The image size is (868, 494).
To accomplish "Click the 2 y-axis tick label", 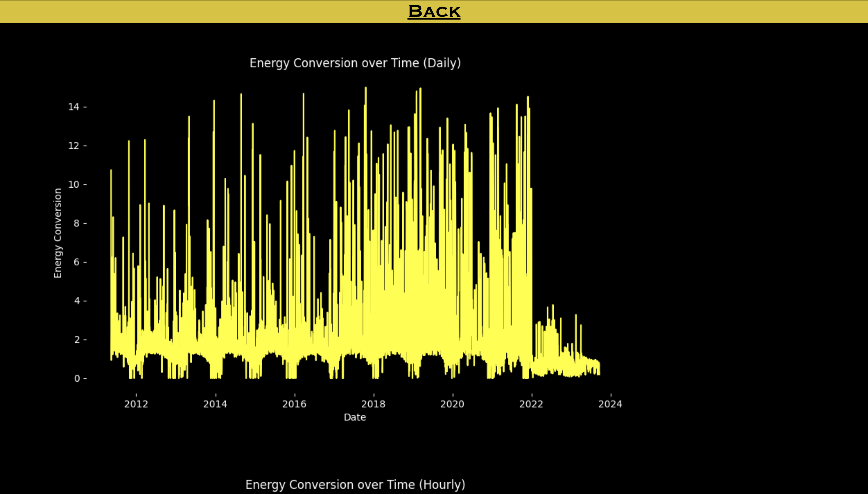I will [77, 340].
